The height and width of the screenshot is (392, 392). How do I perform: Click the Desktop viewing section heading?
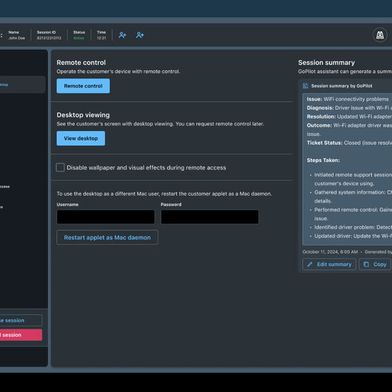pyautogui.click(x=83, y=115)
